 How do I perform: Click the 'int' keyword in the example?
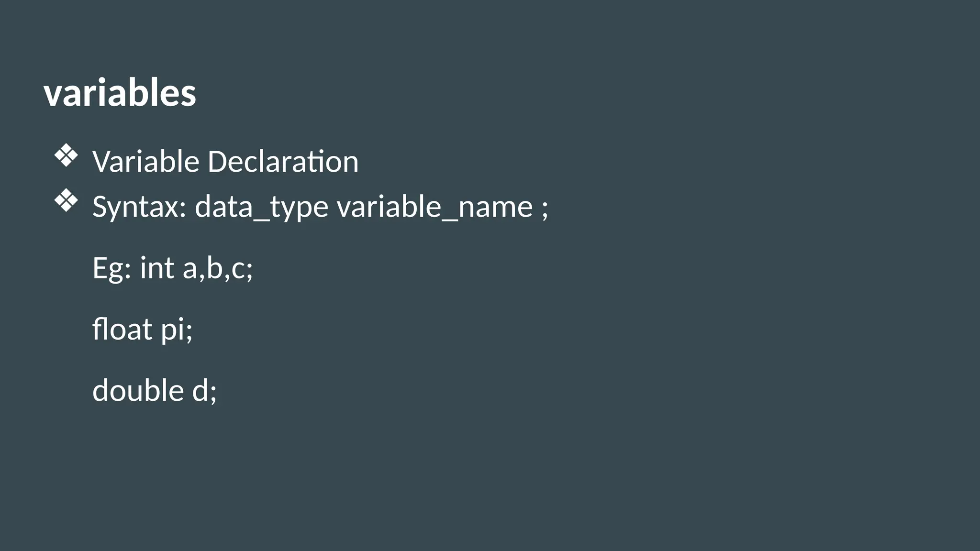click(x=157, y=268)
